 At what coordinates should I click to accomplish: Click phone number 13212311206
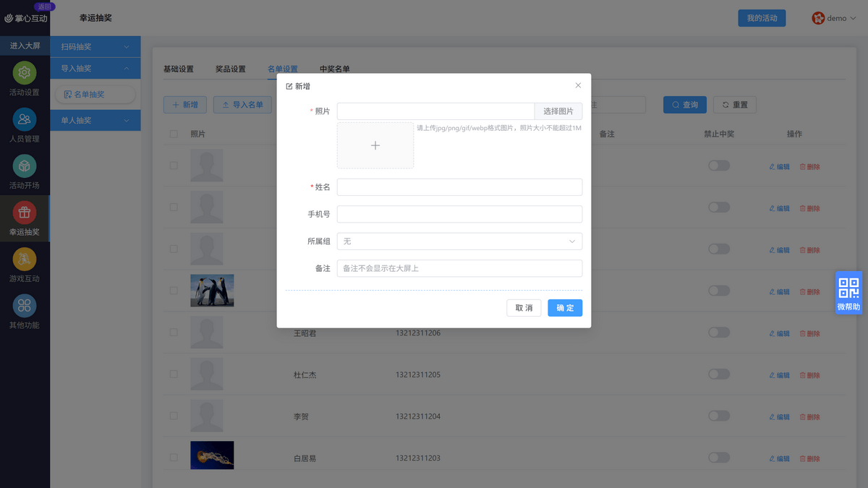pyautogui.click(x=418, y=333)
